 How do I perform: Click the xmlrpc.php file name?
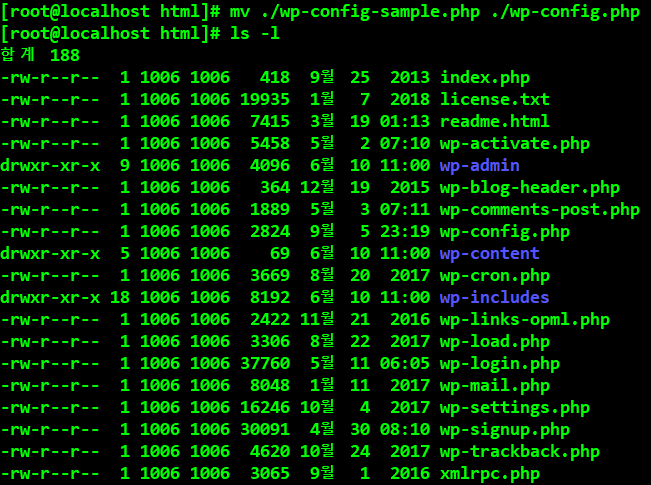(x=490, y=474)
